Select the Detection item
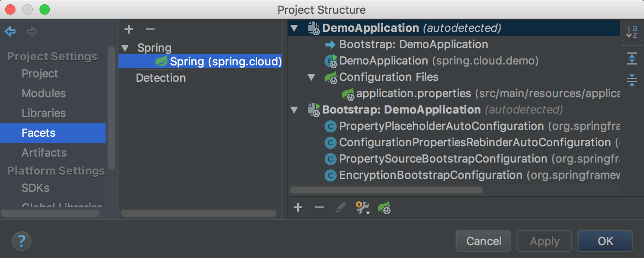The image size is (644, 258). (x=161, y=78)
